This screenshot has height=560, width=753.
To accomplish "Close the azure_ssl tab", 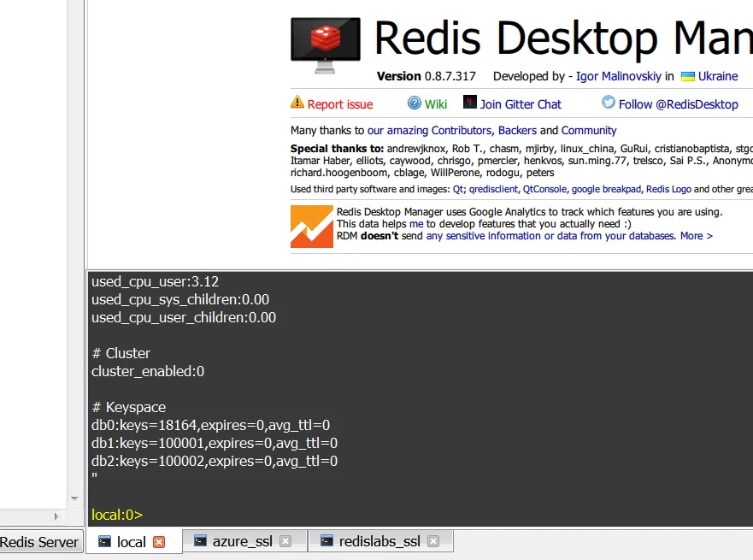I will tap(285, 541).
